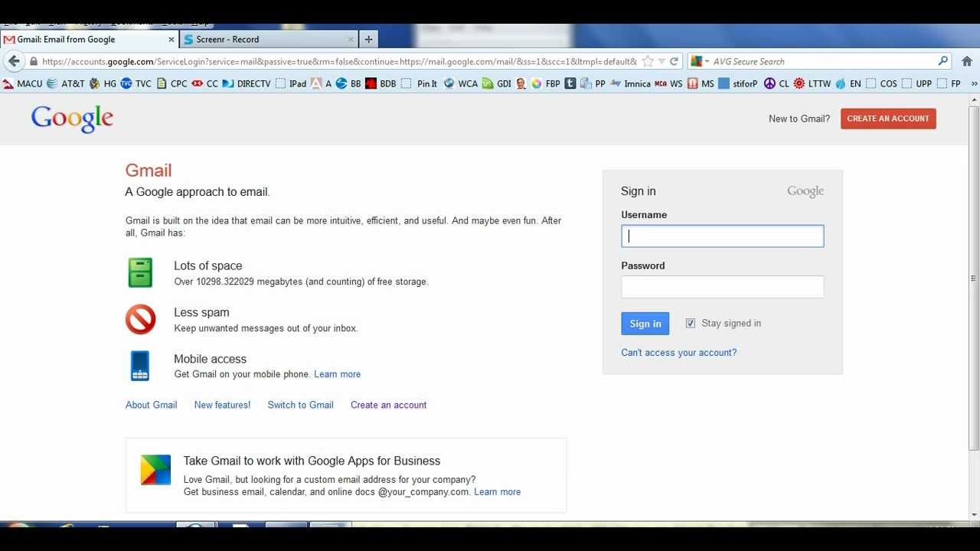Bookmark this page with the star icon

[x=648, y=61]
